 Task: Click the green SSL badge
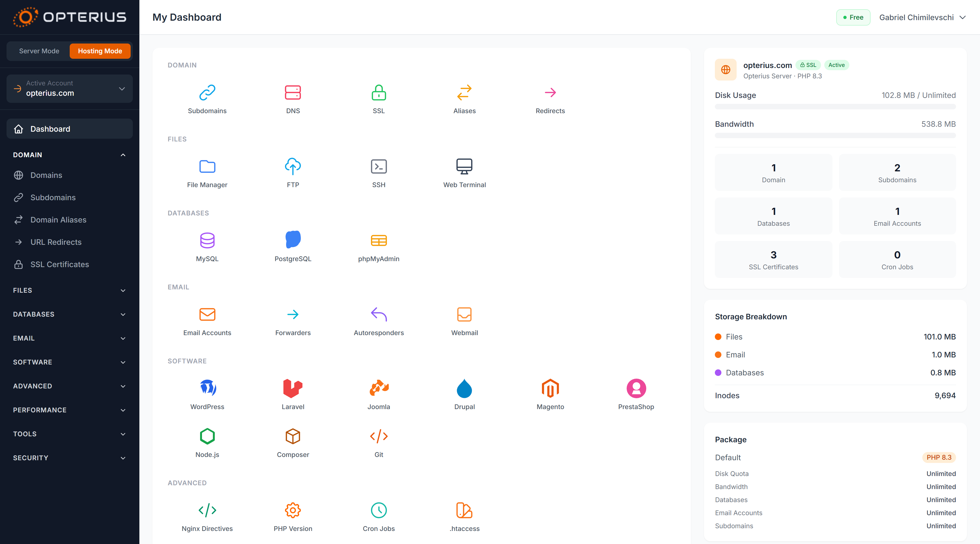(x=808, y=65)
